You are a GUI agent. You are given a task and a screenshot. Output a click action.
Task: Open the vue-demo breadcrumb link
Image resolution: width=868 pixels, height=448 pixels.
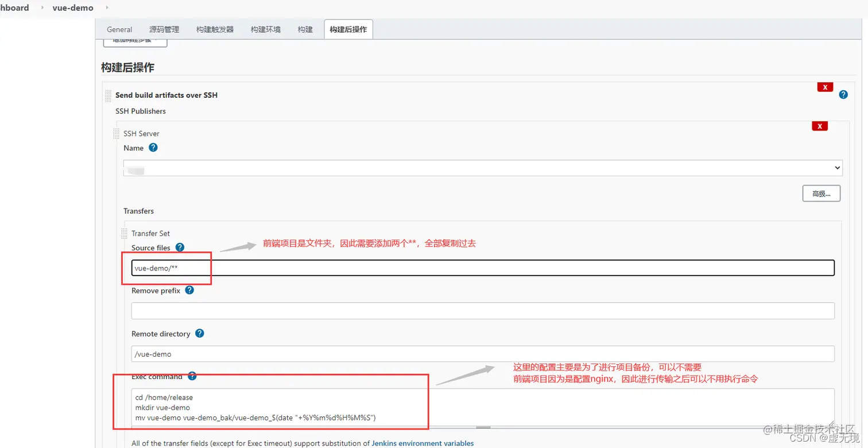point(73,8)
